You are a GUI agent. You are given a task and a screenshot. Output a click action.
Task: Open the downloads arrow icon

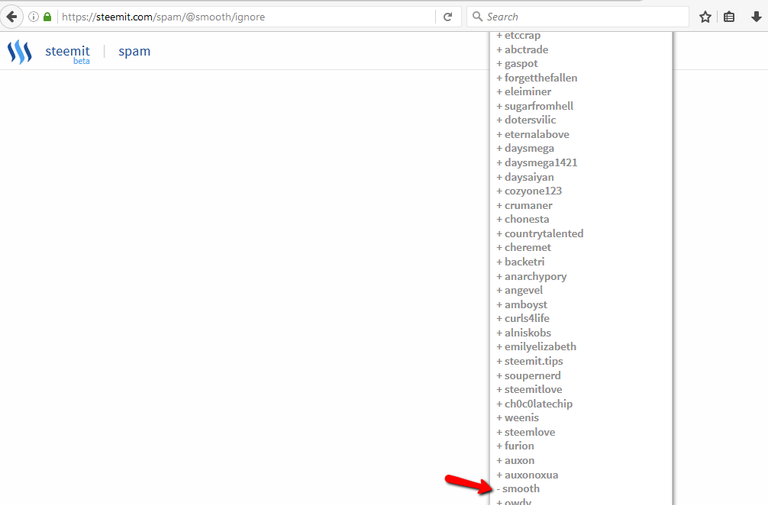coord(756,17)
